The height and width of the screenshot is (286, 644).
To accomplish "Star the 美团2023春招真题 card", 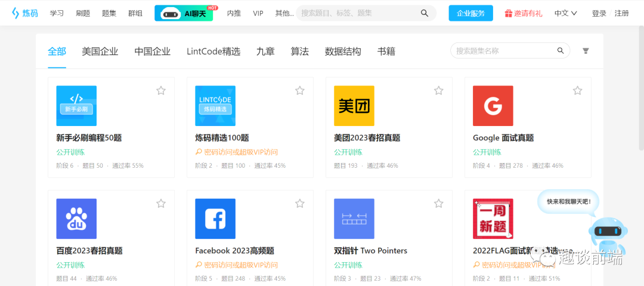I will 439,91.
